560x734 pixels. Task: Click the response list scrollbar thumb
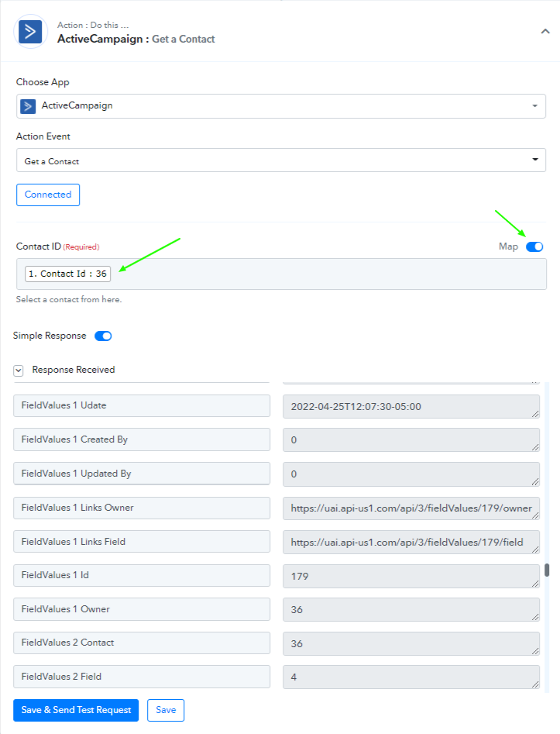(x=546, y=570)
